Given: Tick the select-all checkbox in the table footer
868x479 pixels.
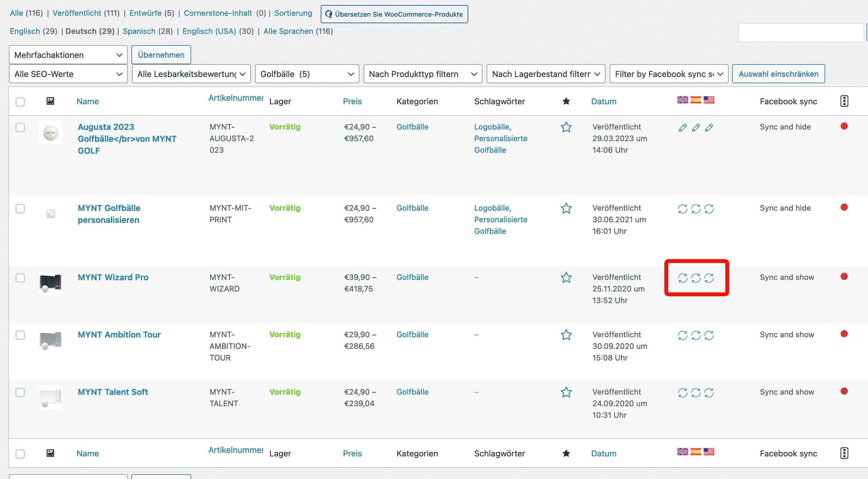Looking at the screenshot, I should click(20, 454).
